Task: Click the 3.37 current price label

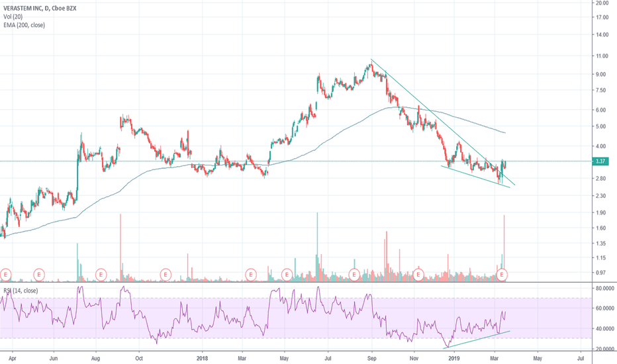Action: pos(600,161)
